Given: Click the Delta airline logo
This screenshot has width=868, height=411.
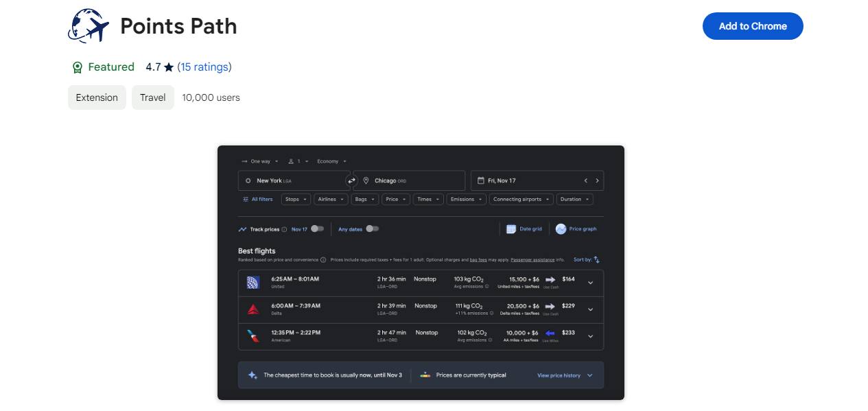Looking at the screenshot, I should point(253,309).
